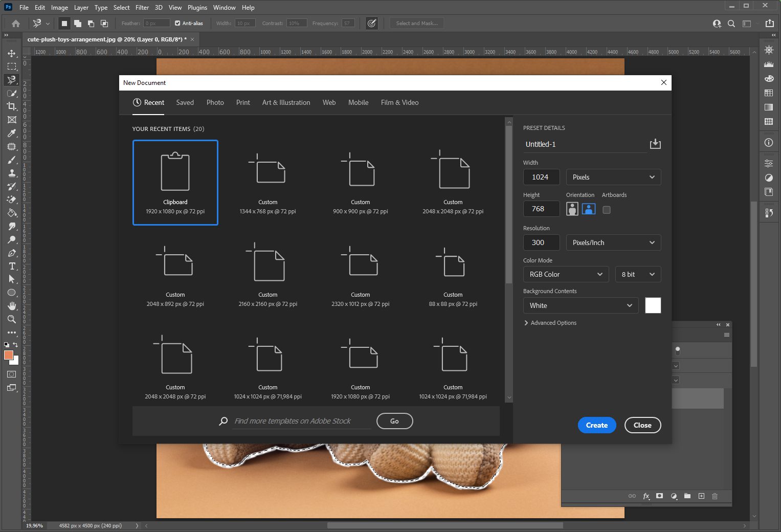Expand the collapsed tools panel arrows
The image size is (781, 532).
coord(6,35)
